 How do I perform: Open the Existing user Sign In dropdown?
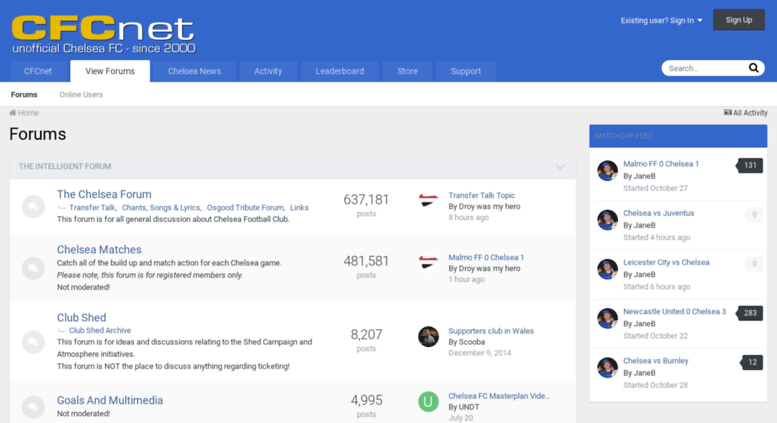coord(661,20)
